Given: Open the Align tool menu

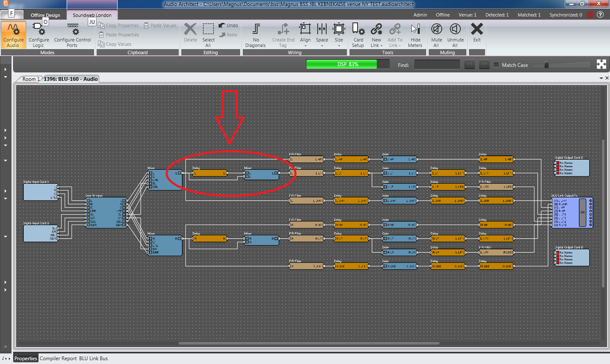Looking at the screenshot, I should pos(305,35).
